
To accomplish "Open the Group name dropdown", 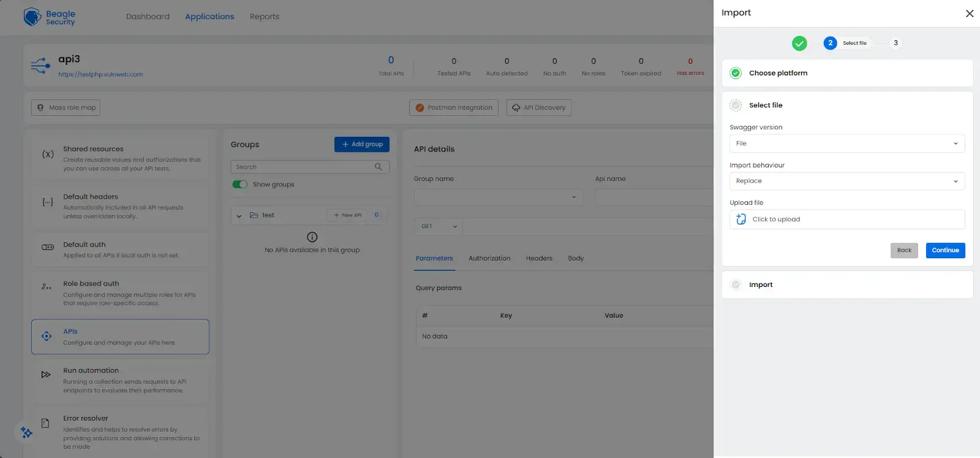I will point(498,197).
